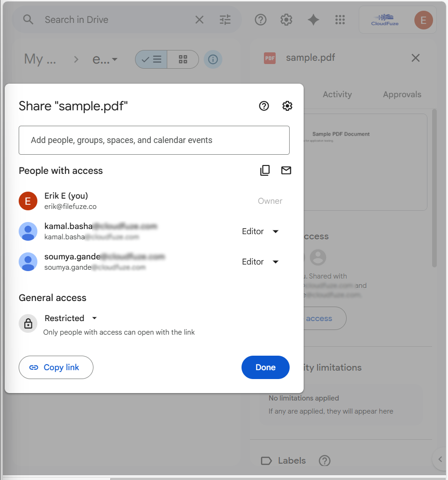The image size is (448, 480).
Task: Switch to grid view layout
Action: [x=183, y=59]
